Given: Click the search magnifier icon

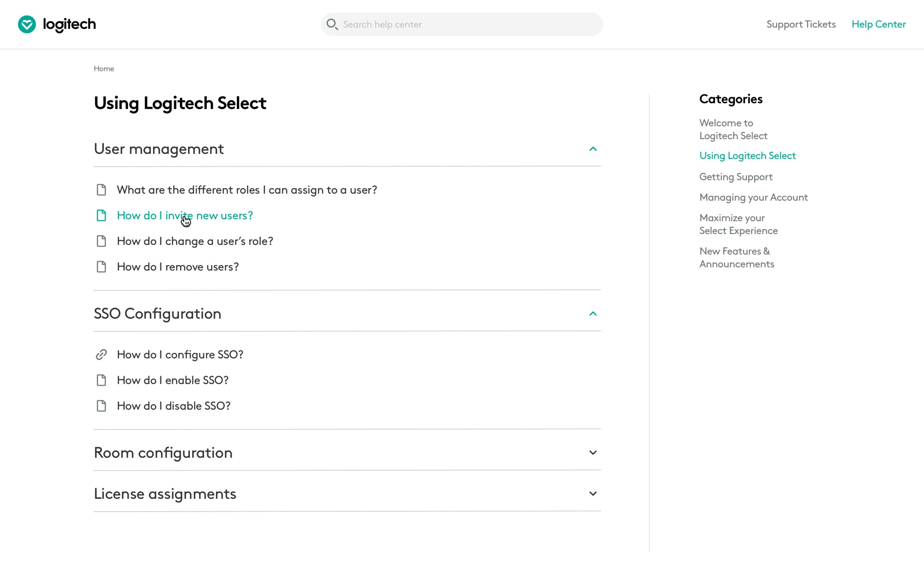Looking at the screenshot, I should click(x=332, y=25).
